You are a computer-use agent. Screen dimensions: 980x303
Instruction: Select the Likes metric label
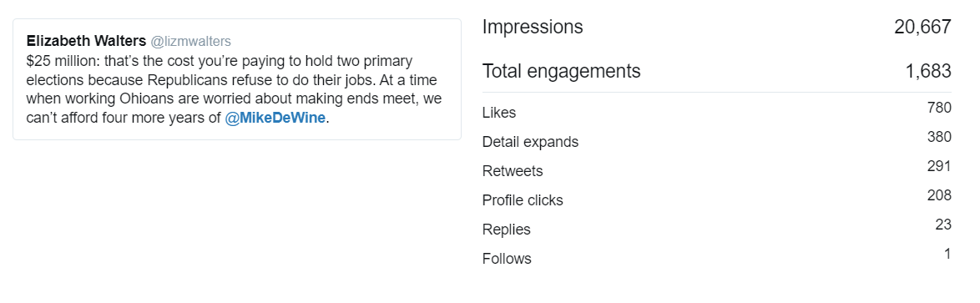click(499, 113)
